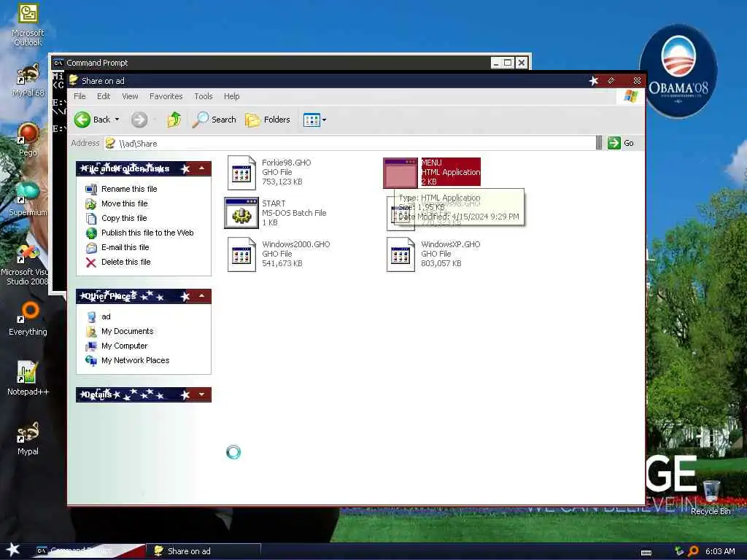Screen dimensions: 747x560
Task: Collapse the Other Places panel
Action: (x=202, y=296)
